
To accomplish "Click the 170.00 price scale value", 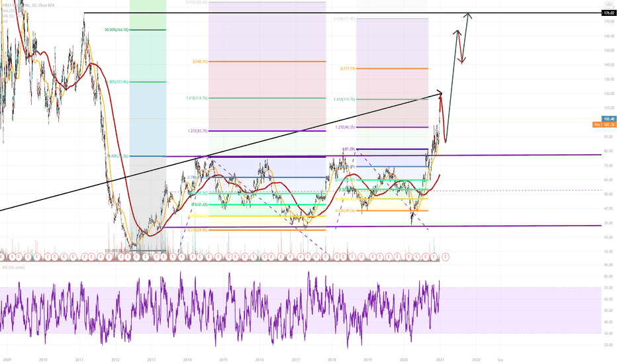I will click(x=609, y=22).
